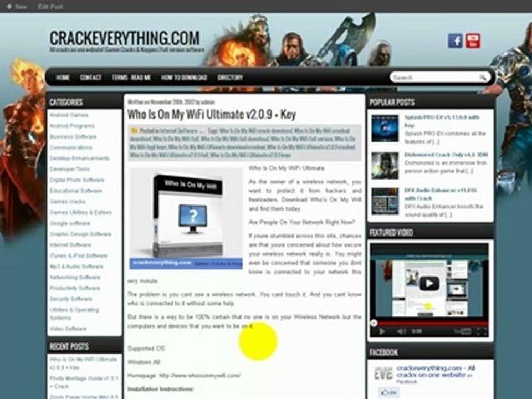The image size is (532, 399).
Task: Click the post title Who Is On My WiFi Ultimate
Action: point(212,115)
